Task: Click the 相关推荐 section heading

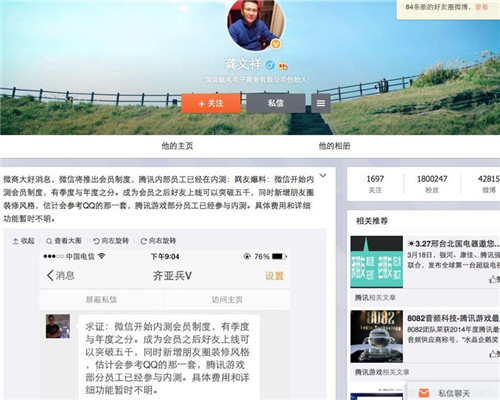Action: click(x=372, y=221)
